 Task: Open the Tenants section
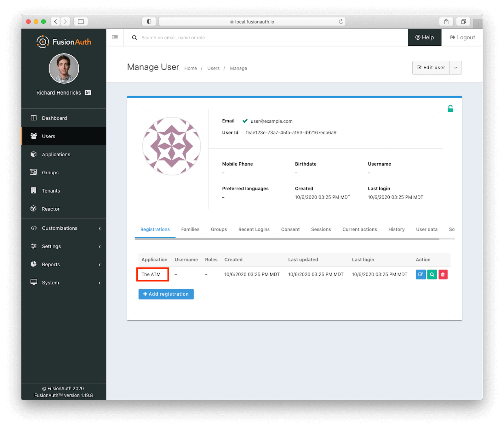(x=50, y=190)
